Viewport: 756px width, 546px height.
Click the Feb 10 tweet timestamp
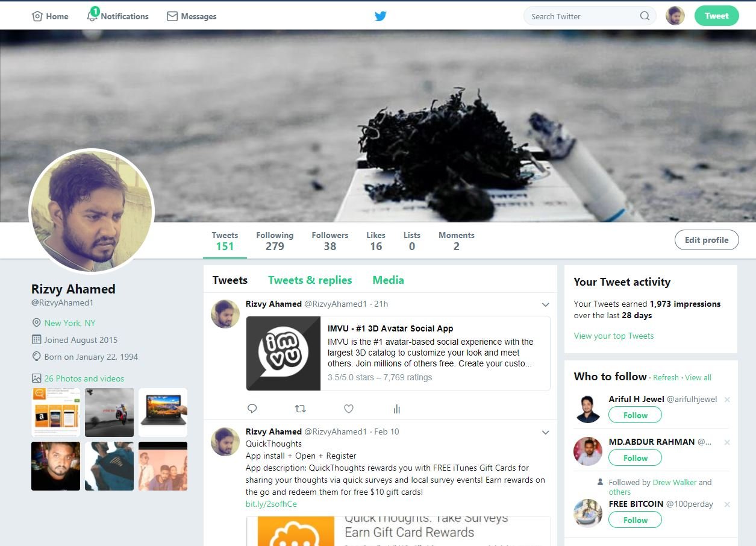tap(387, 432)
